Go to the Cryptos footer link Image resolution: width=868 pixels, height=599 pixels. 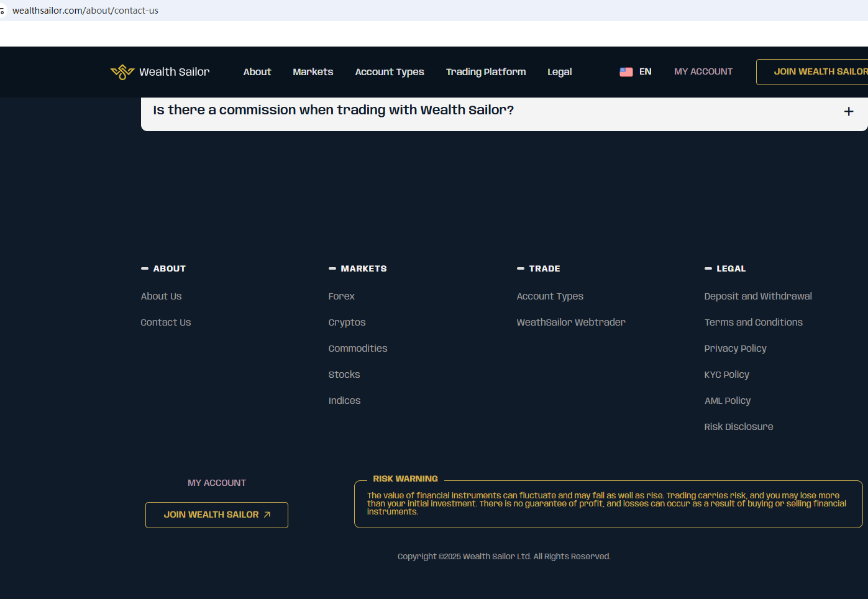coord(347,322)
